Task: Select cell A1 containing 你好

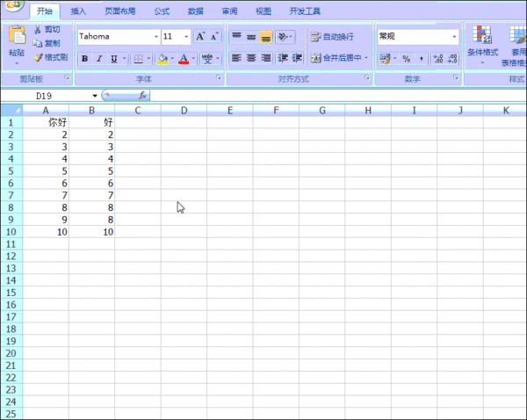Action: tap(46, 123)
